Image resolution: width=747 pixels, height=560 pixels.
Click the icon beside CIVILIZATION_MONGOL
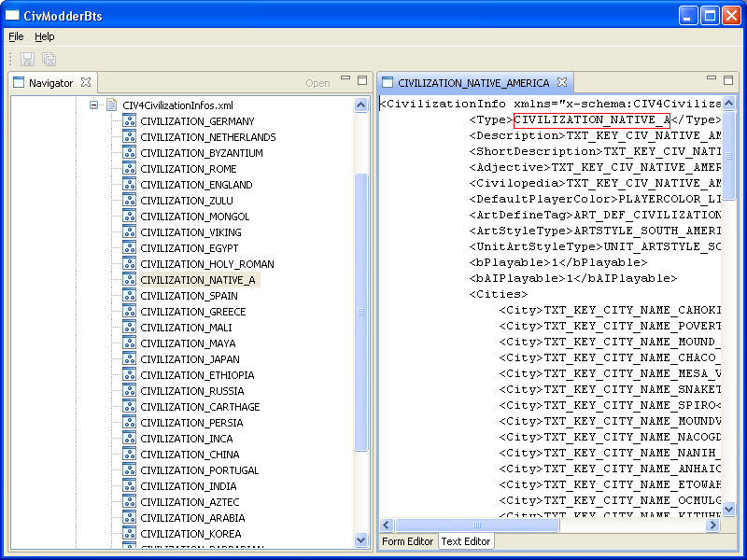129,216
